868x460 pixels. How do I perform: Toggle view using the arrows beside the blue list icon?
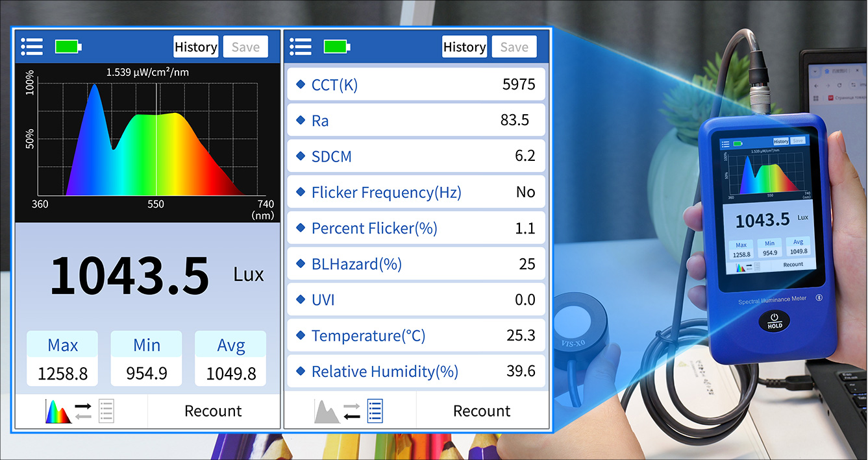pos(351,411)
